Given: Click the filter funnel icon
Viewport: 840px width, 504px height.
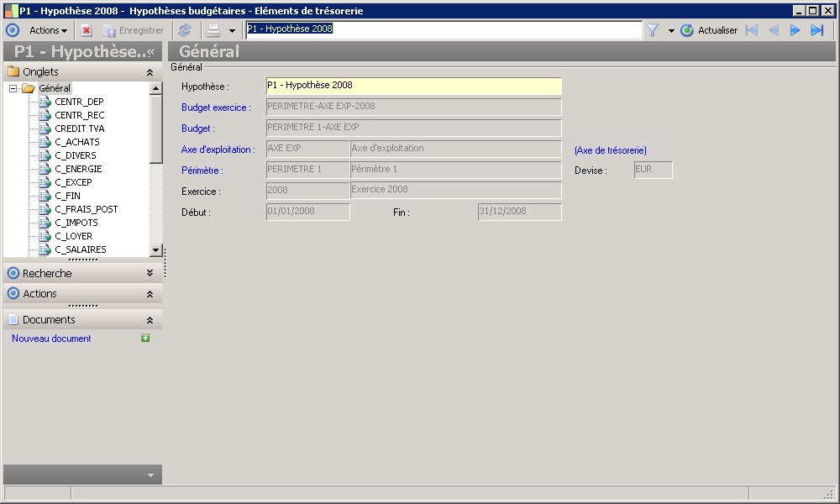Looking at the screenshot, I should (653, 30).
